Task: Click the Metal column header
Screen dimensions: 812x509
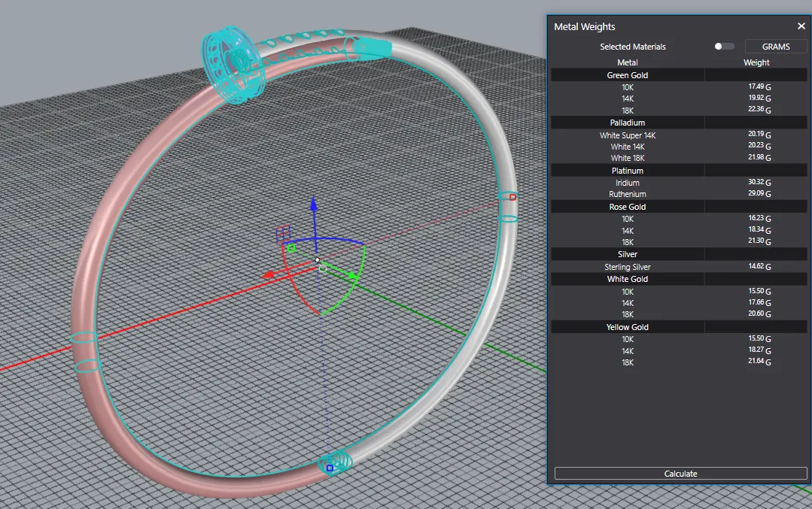Action: 627,62
